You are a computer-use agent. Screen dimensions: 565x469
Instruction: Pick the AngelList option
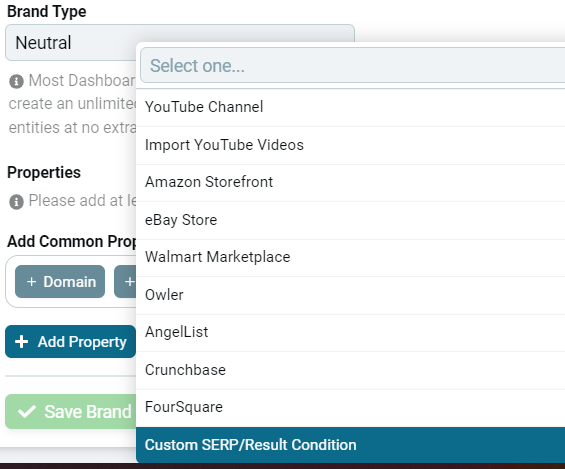point(350,332)
